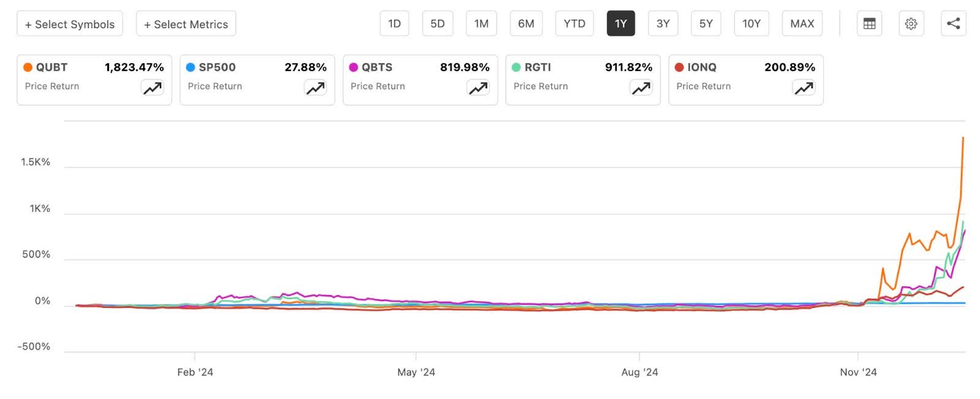Click Price Return under SP500

pos(215,86)
